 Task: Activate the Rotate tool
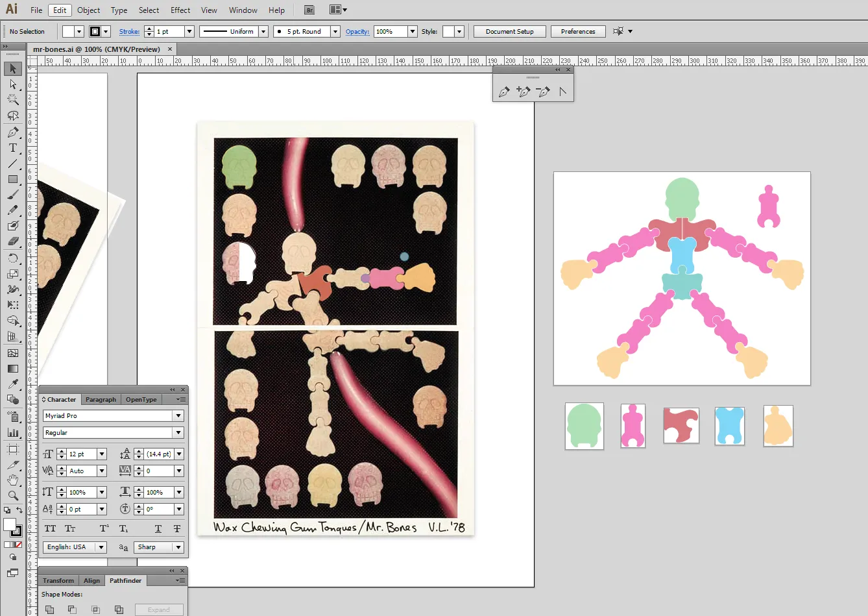point(13,258)
